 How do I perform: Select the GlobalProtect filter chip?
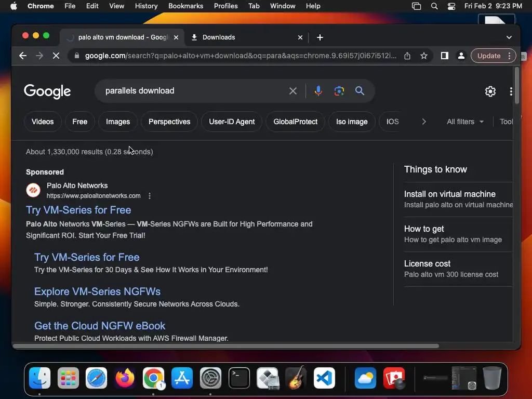click(x=295, y=122)
